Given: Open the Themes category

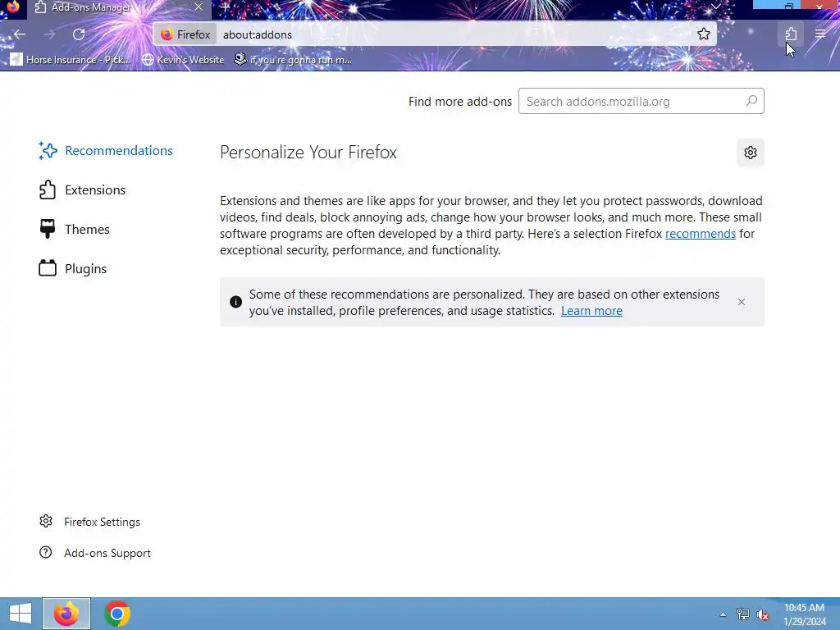Looking at the screenshot, I should point(75,230).
